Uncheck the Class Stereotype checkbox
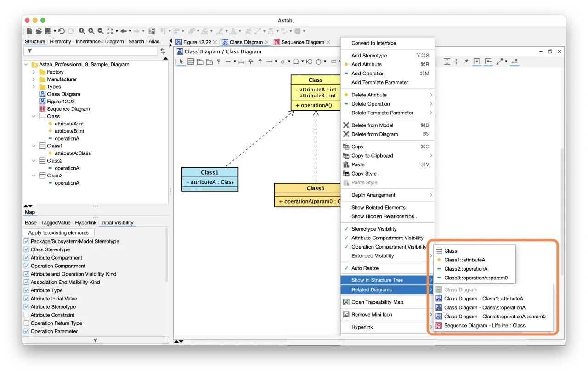This screenshot has height=374, width=588. (x=27, y=249)
